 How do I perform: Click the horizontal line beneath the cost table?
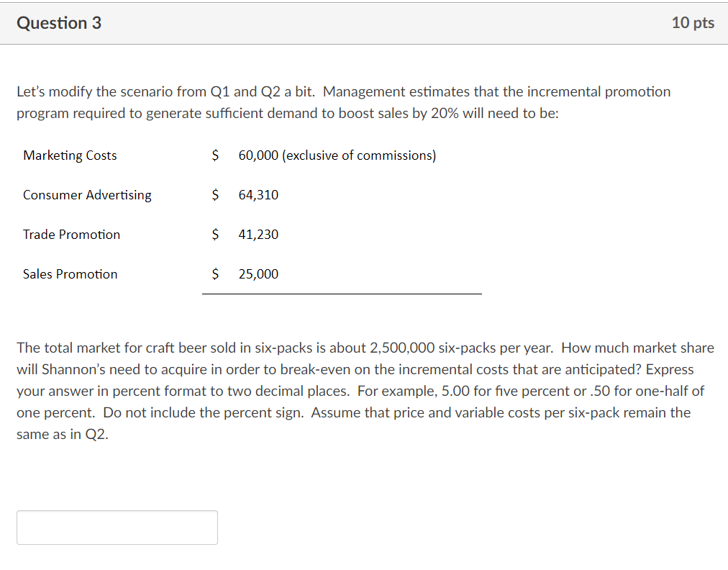[342, 294]
